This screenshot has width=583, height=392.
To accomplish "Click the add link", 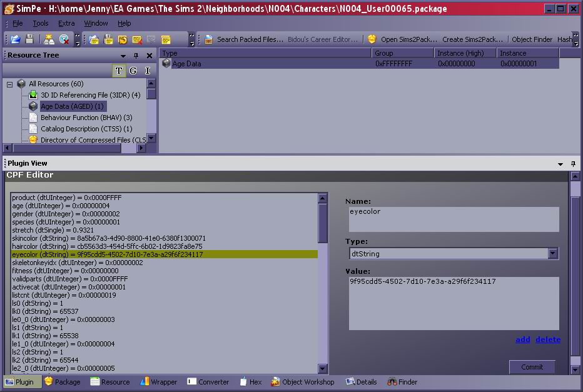I will point(523,339).
